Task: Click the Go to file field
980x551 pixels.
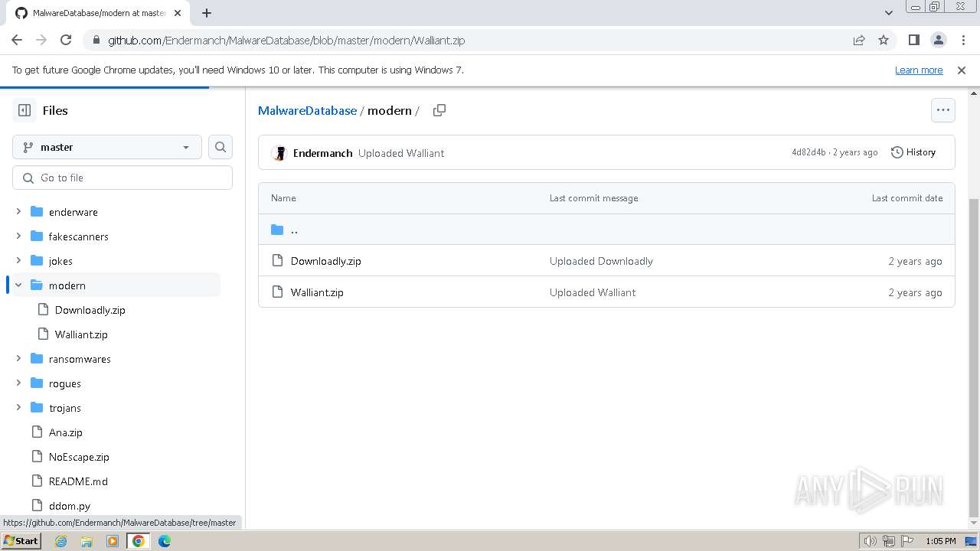Action: click(x=122, y=178)
